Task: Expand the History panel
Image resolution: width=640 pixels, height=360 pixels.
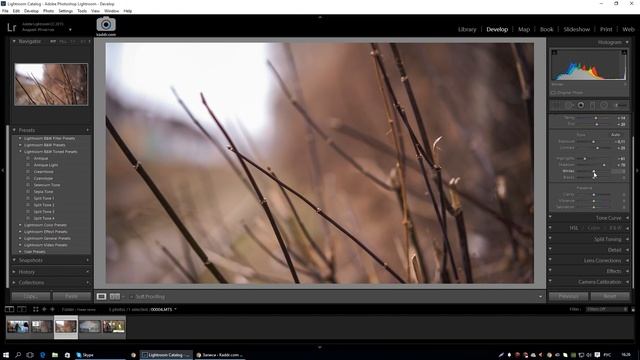Action: click(14, 271)
